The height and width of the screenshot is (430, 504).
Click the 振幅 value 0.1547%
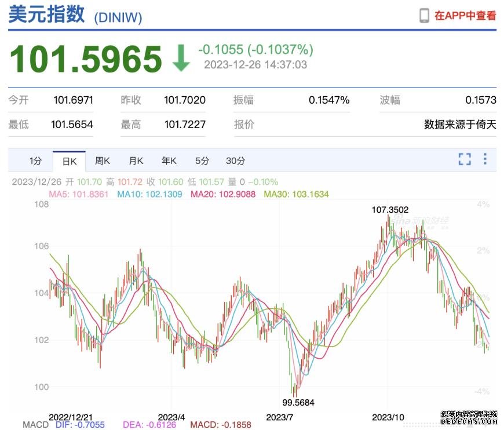(329, 100)
